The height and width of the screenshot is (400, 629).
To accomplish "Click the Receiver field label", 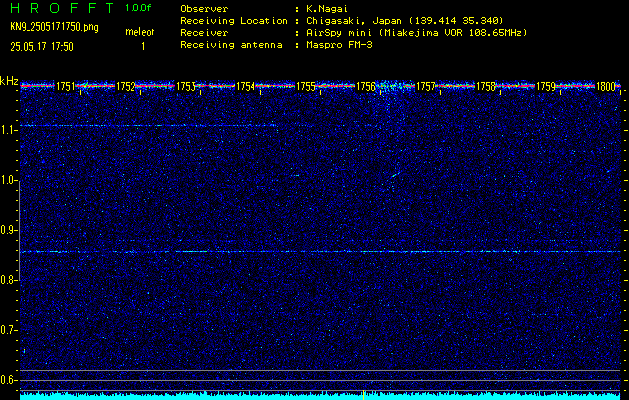I will (x=204, y=32).
